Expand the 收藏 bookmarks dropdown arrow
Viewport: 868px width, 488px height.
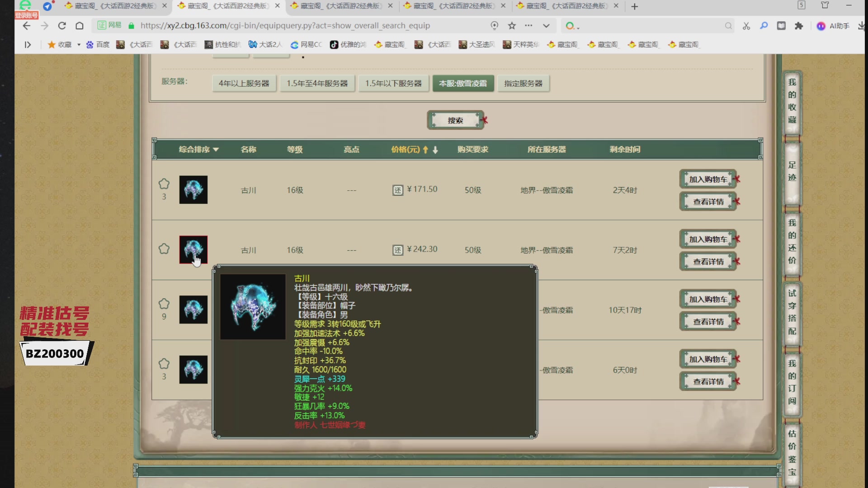pyautogui.click(x=79, y=44)
